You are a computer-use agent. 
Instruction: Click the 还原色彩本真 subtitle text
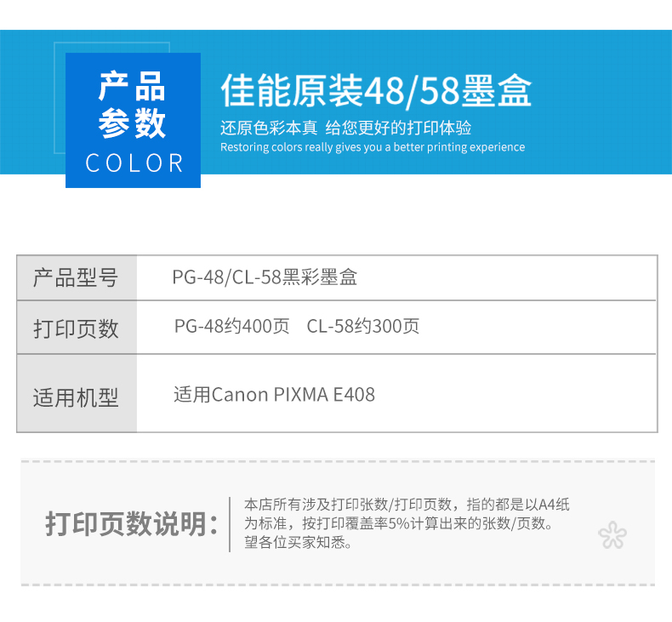pos(269,128)
